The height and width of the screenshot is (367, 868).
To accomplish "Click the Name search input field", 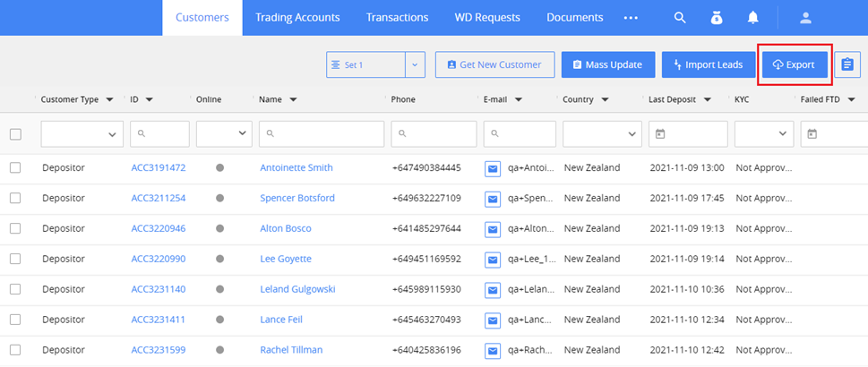I will click(322, 134).
